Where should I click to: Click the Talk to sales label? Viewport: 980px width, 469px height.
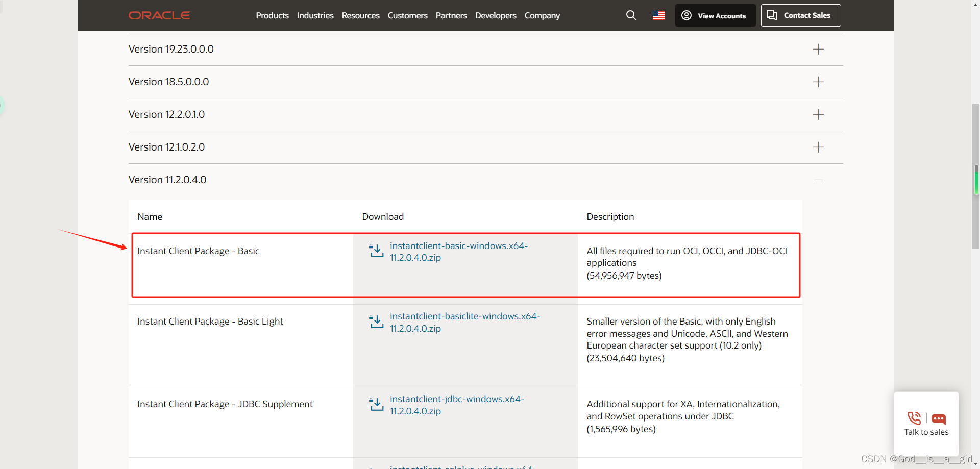pyautogui.click(x=926, y=432)
